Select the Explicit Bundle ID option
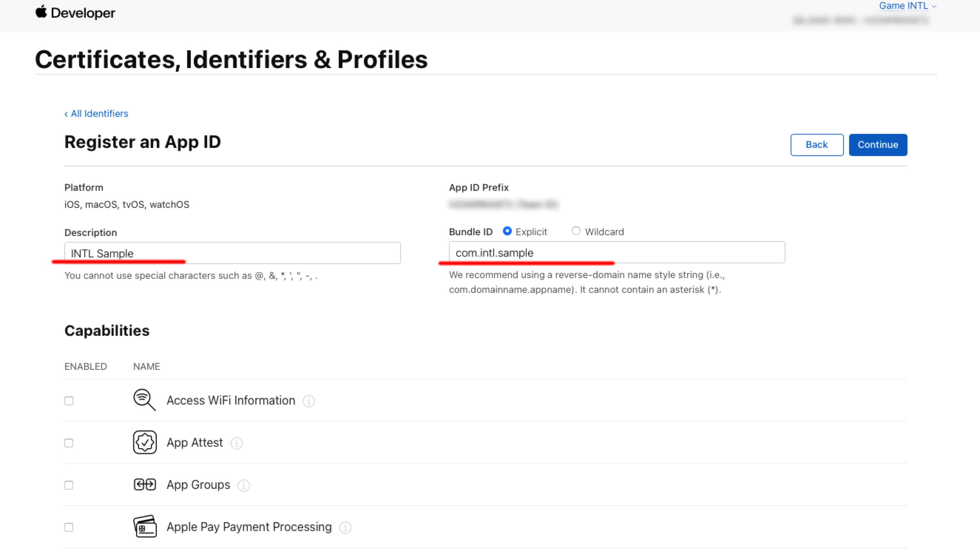The image size is (980, 551). point(508,231)
